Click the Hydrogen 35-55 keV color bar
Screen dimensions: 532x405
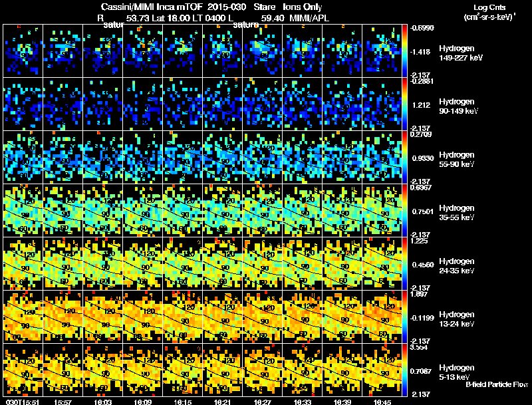[x=405, y=211]
